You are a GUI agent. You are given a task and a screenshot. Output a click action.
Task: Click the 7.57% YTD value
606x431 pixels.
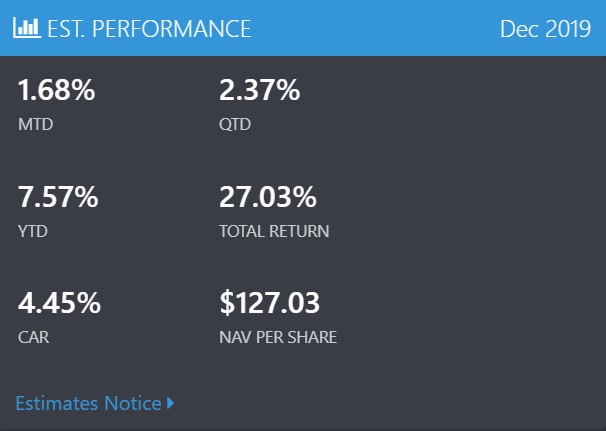pyautogui.click(x=58, y=197)
